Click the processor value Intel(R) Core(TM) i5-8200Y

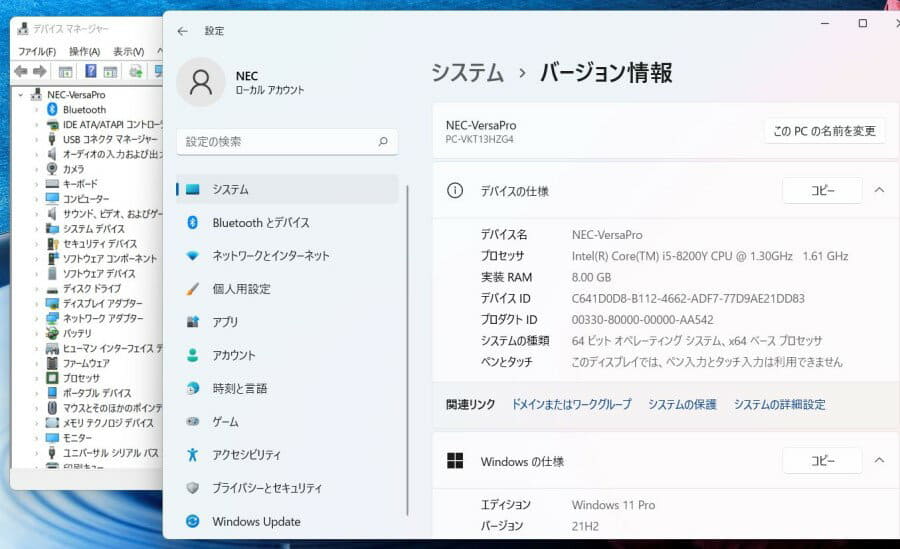click(x=710, y=256)
